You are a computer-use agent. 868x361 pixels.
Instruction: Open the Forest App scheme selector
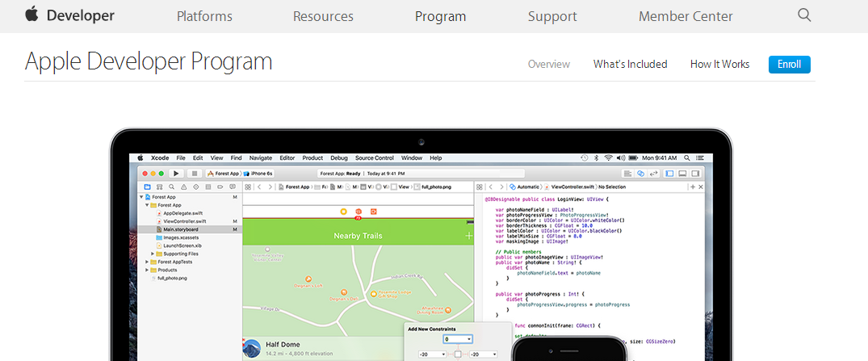click(223, 174)
